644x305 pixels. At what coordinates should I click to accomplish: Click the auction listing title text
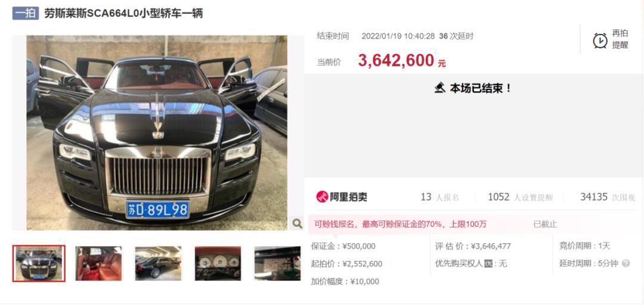[x=123, y=14]
